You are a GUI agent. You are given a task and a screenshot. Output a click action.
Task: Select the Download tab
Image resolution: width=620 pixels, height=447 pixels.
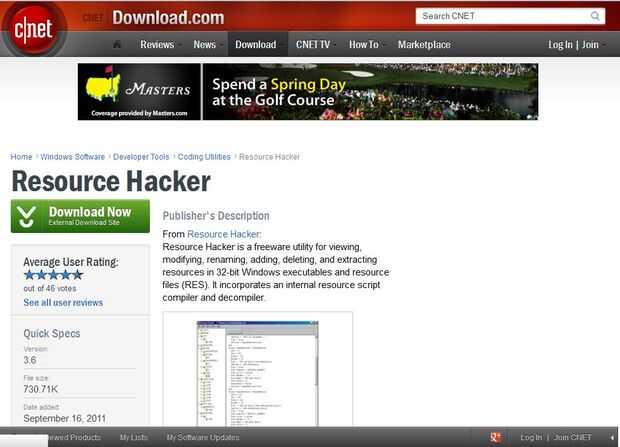click(256, 45)
